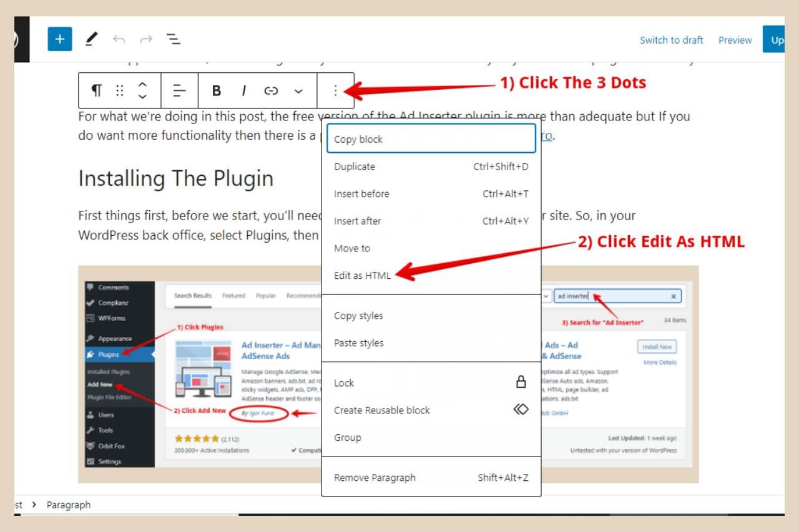This screenshot has width=799, height=532.
Task: Select Edit as HTML
Action: tap(431, 276)
